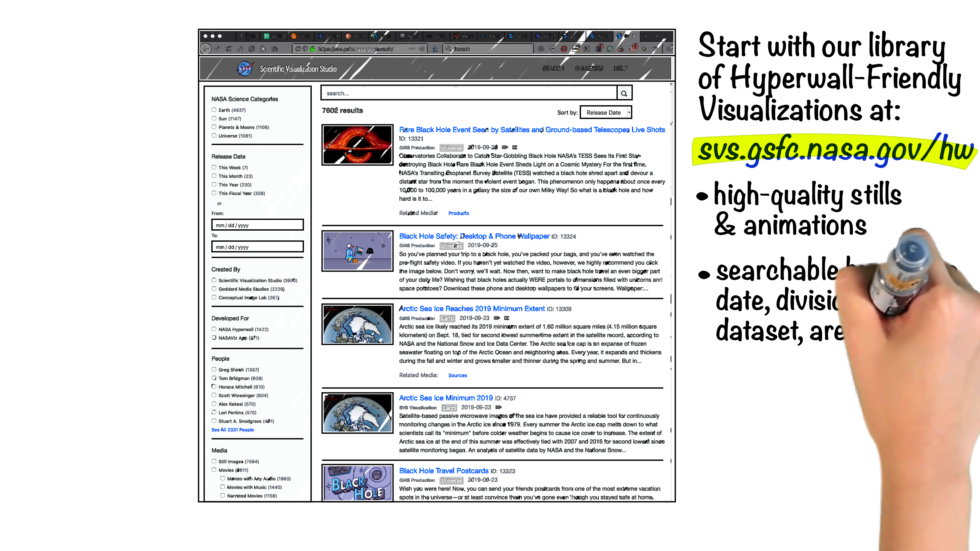Image resolution: width=980 pixels, height=551 pixels.
Task: Click the Products related media link
Action: tap(458, 213)
